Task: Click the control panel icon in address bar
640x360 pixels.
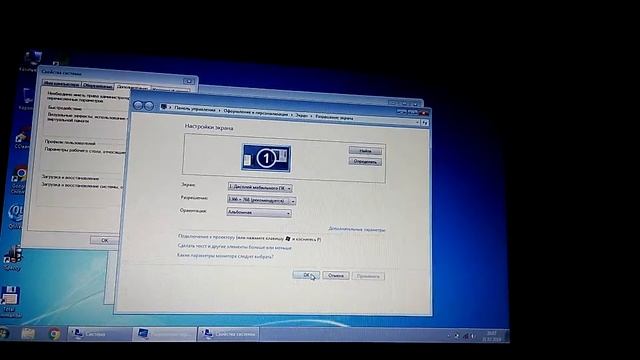Action: 164,107
